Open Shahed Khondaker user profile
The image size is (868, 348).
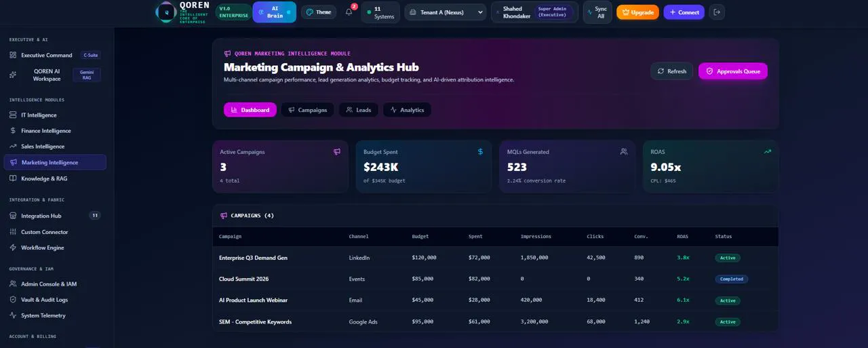[x=534, y=12]
